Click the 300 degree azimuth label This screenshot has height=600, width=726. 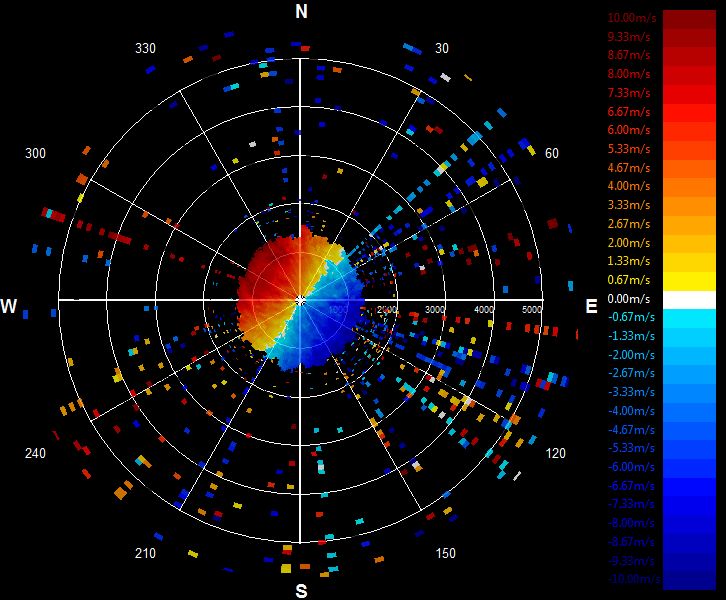pos(35,153)
